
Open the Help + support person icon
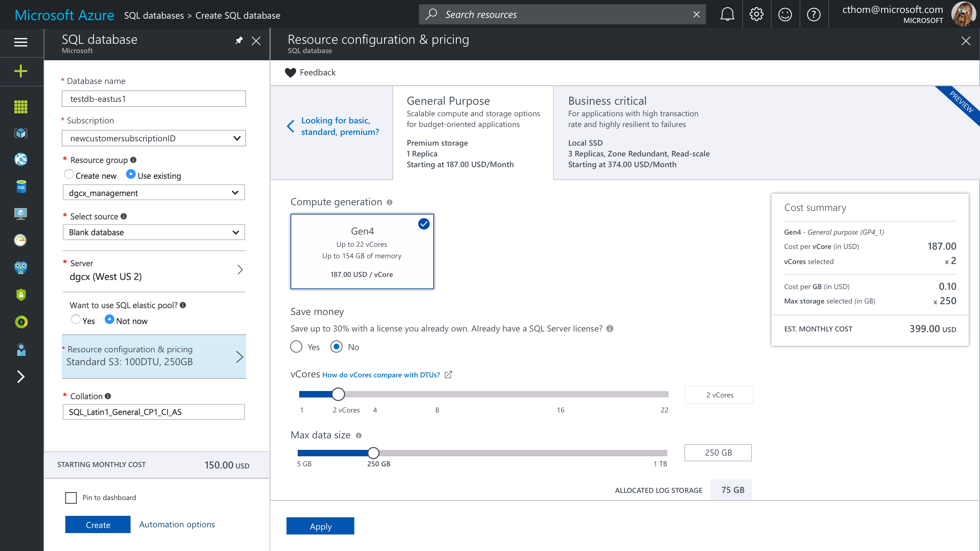21,349
